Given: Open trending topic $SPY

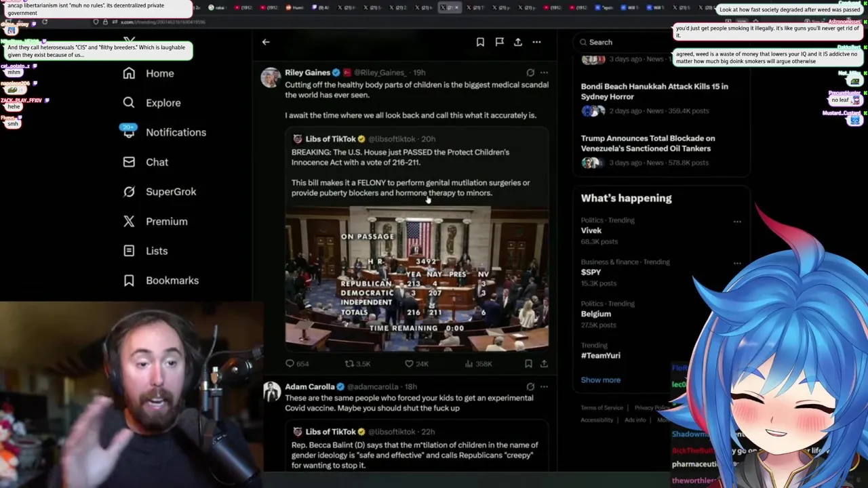Looking at the screenshot, I should pos(591,272).
